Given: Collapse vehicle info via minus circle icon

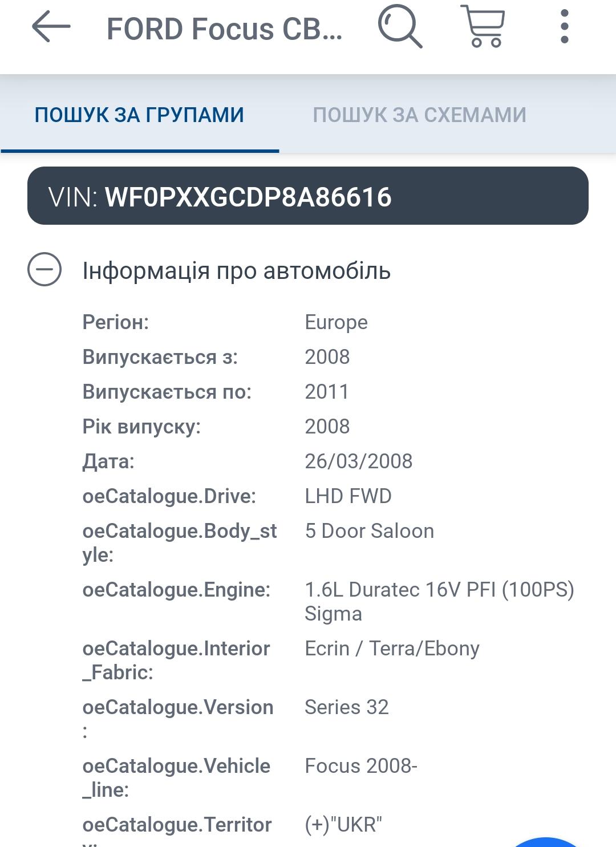Looking at the screenshot, I should pos(44,269).
